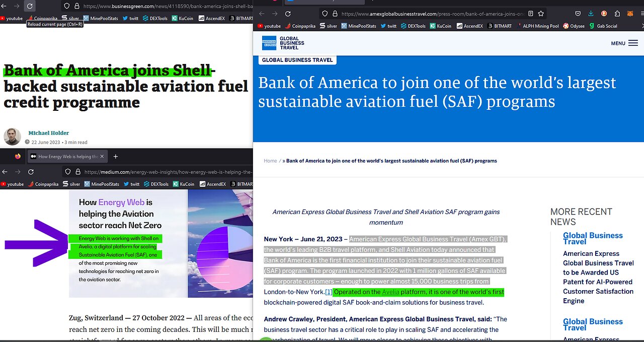Viewport: 644px width, 342px height.
Task: Open shield tracking info in Amex window
Action: [x=325, y=14]
